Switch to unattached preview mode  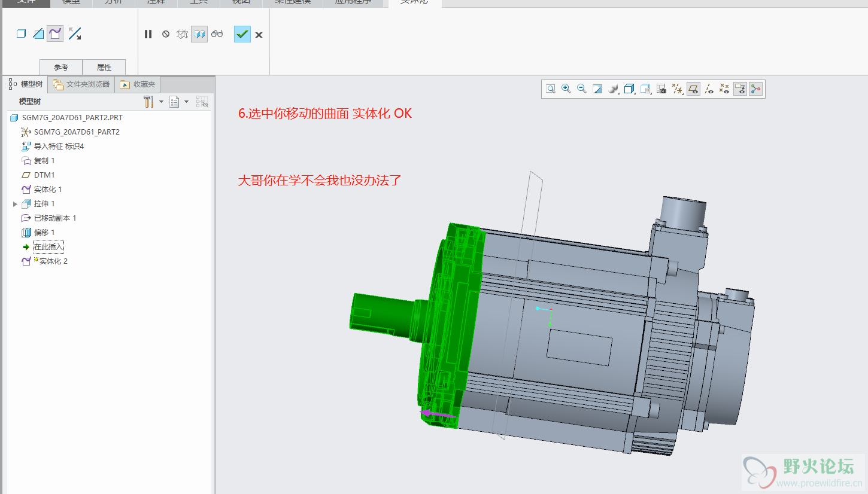pos(183,34)
